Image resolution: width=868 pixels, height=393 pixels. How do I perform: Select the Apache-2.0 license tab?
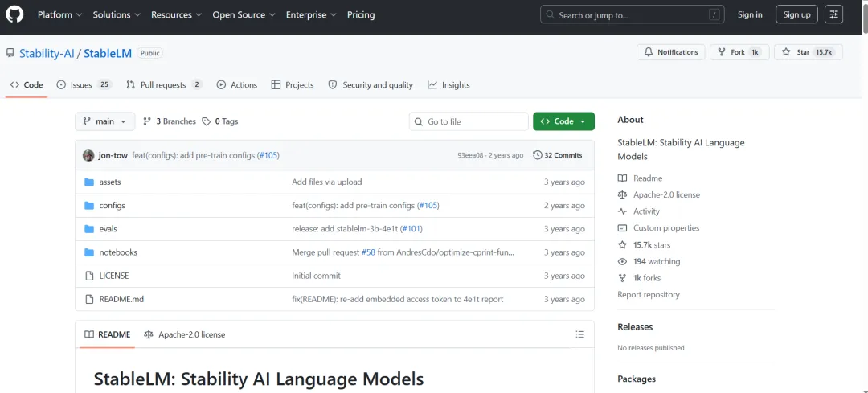[x=184, y=334]
